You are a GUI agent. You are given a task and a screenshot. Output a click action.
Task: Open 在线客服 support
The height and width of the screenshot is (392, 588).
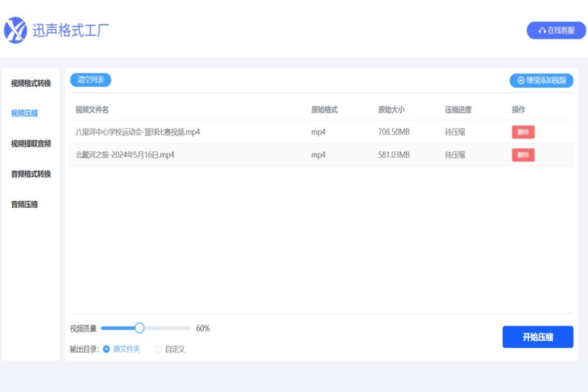pos(556,29)
